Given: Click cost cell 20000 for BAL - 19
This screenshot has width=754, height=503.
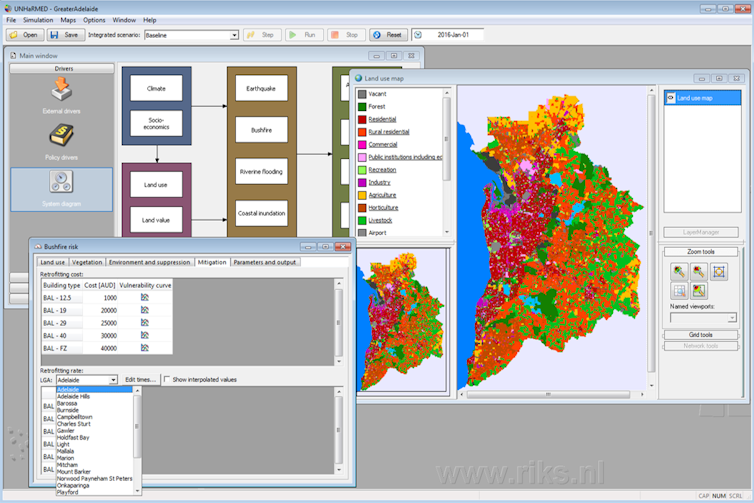Looking at the screenshot, I should (100, 310).
